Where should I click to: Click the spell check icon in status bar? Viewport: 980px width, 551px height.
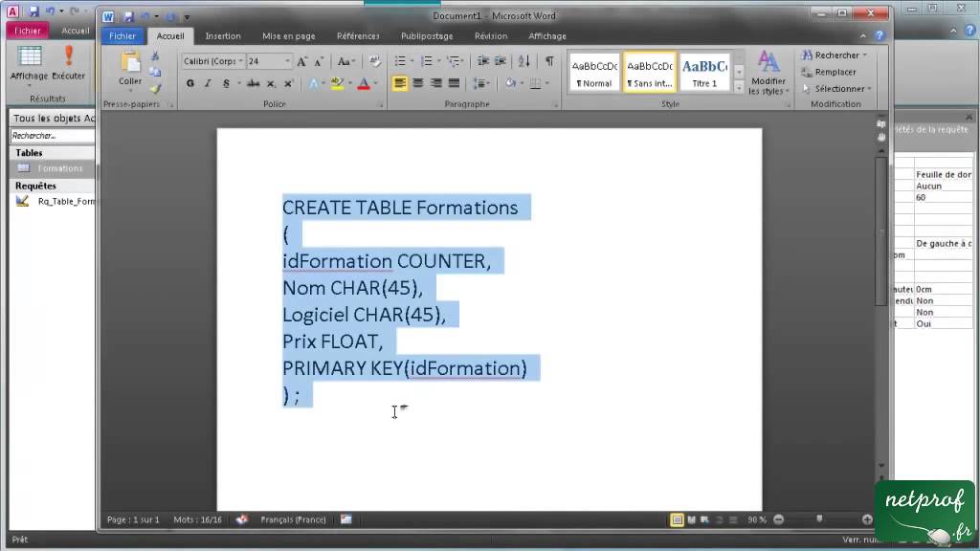pos(242,519)
